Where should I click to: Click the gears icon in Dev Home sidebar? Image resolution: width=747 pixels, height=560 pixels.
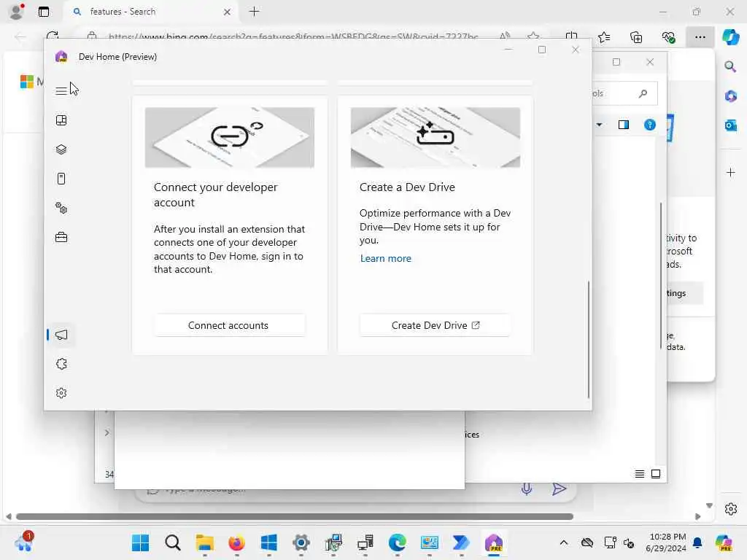point(61,208)
